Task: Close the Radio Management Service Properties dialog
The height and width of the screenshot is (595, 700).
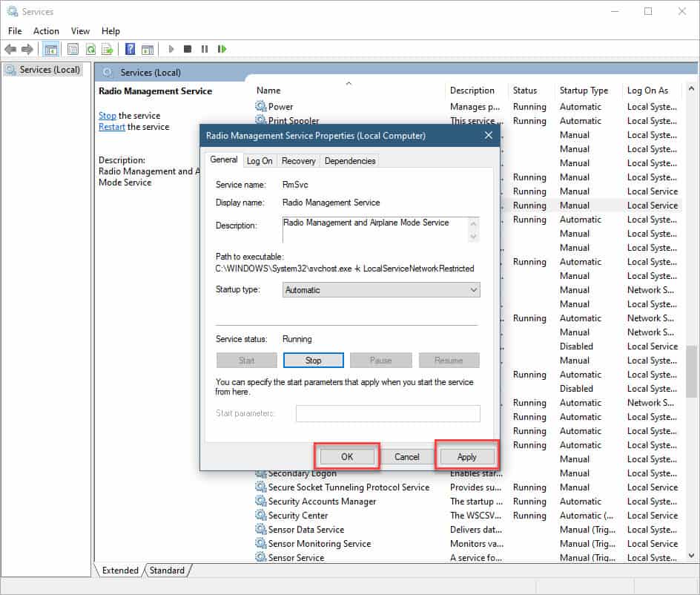Action: [x=489, y=135]
